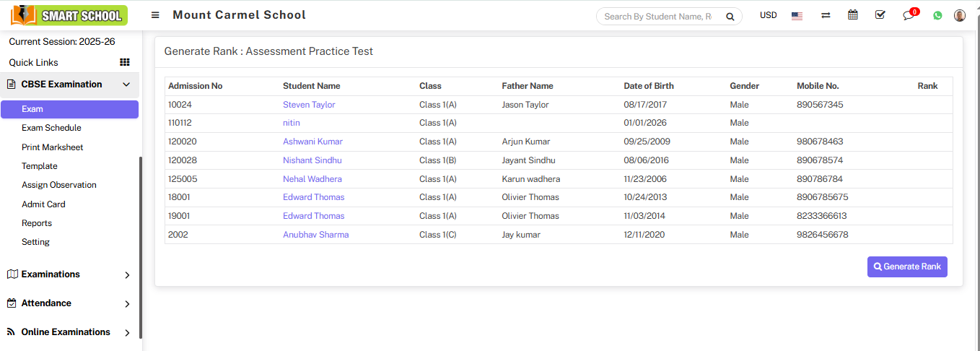Viewport: 980px width, 351px height.
Task: Open the USD currency selector
Action: 769,15
